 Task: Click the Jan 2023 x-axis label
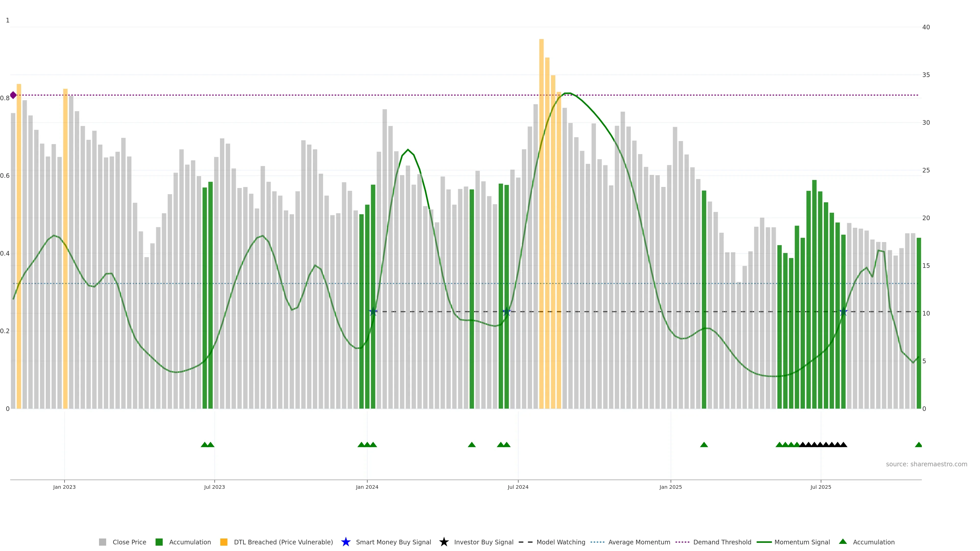tap(64, 487)
